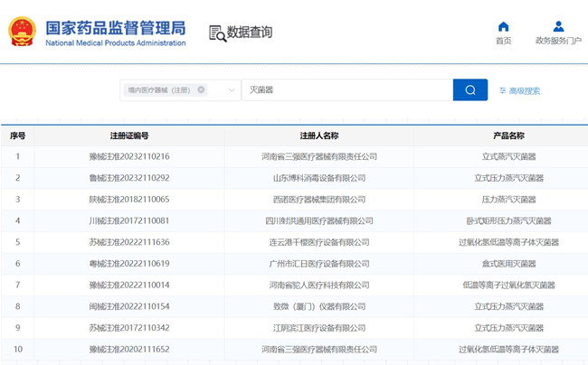Click 河南省驼人医疗科技有限公司 cell

319,285
